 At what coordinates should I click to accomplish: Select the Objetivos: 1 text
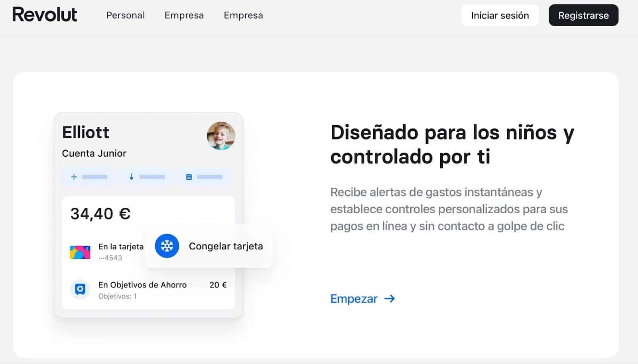[117, 296]
